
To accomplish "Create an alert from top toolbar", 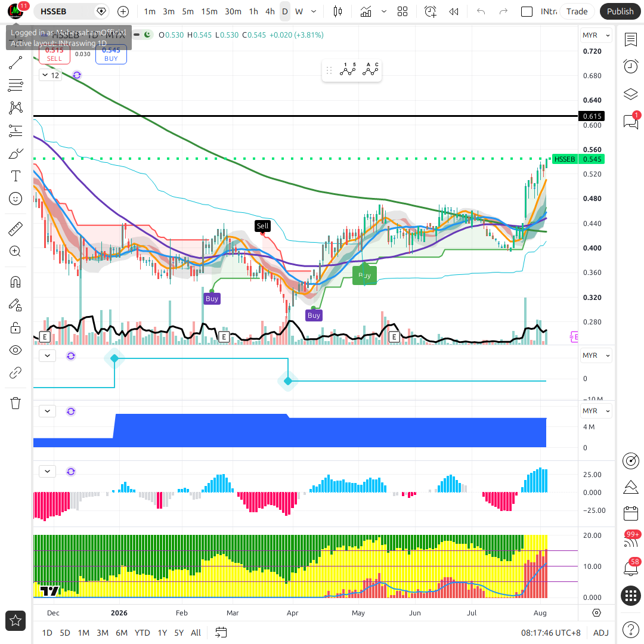I will tap(431, 11).
